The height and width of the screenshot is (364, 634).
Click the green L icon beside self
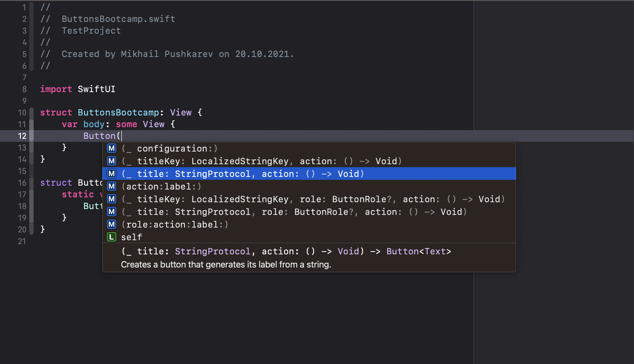[x=112, y=237]
